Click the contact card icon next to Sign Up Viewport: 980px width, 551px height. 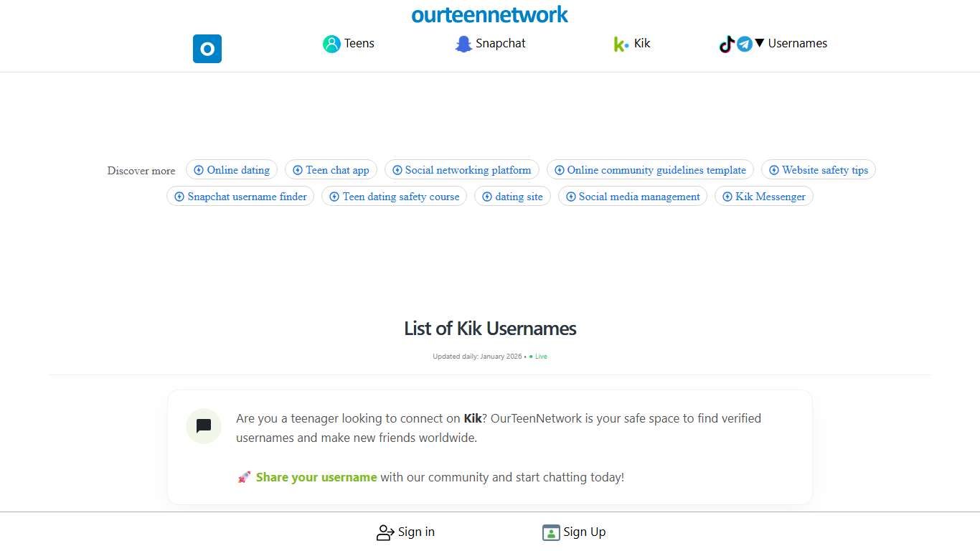click(x=550, y=532)
